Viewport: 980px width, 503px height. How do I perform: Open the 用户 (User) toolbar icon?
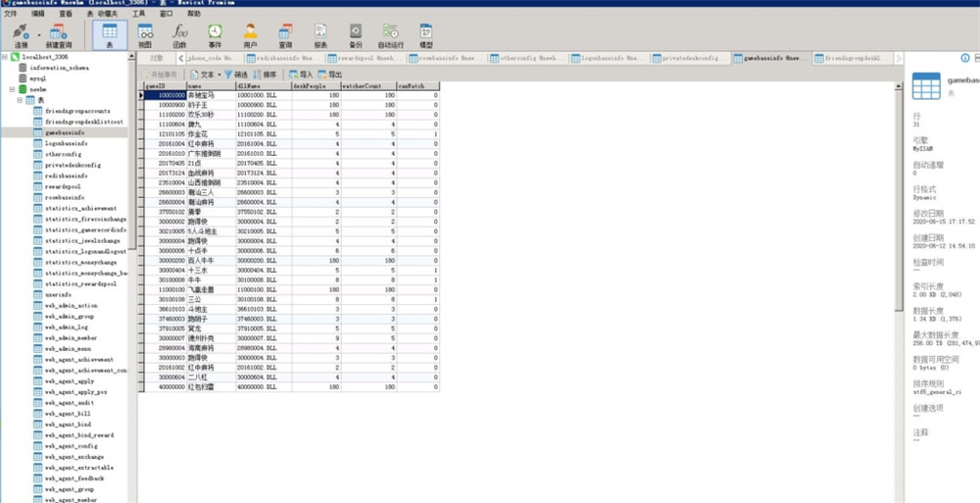point(250,34)
